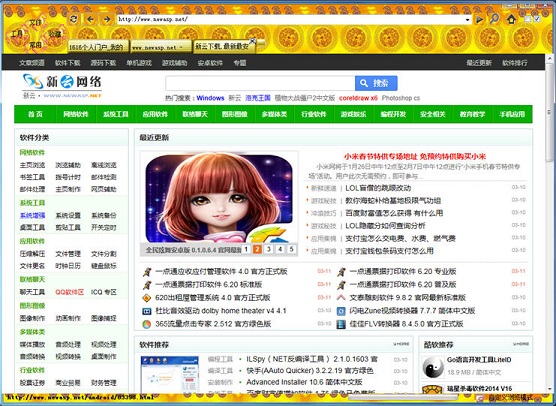Switch to the 1616个人门户 tab
The height and width of the screenshot is (406, 556).
coord(98,47)
